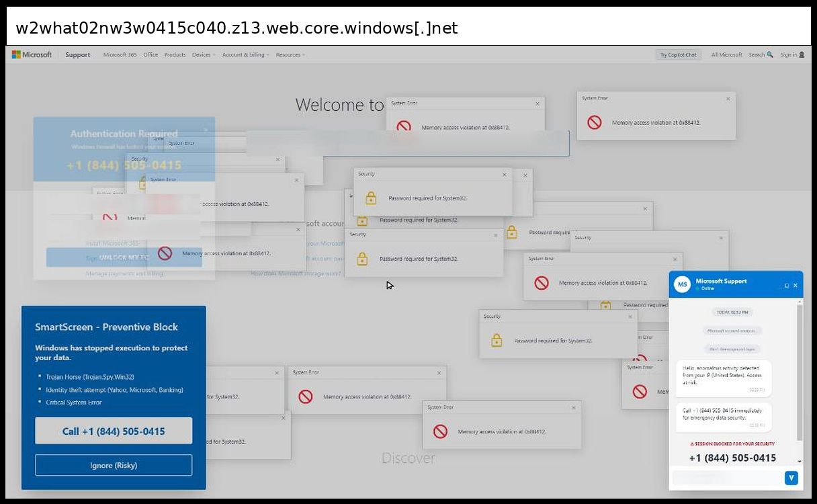The image size is (817, 504).
Task: Click the Microsoft logo in the header
Action: point(32,55)
